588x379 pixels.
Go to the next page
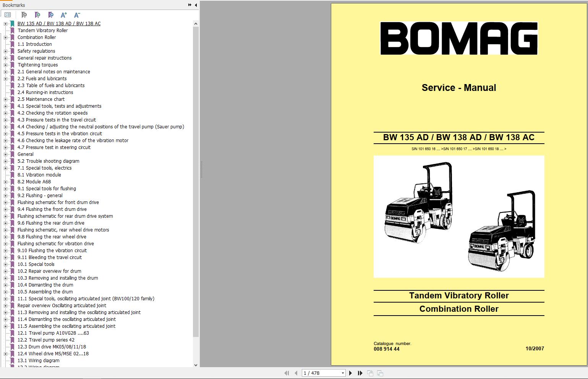[350, 373]
